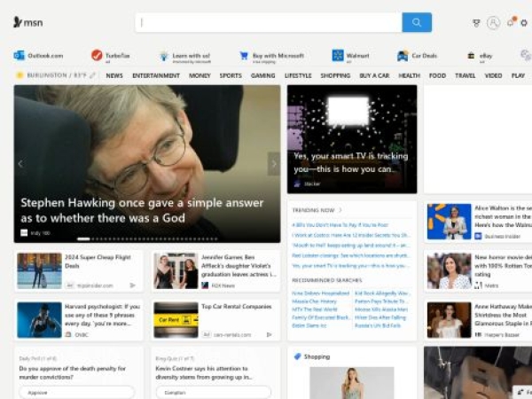The width and height of the screenshot is (532, 399).
Task: Open Top Car Rental Companies ad
Action: 237,307
